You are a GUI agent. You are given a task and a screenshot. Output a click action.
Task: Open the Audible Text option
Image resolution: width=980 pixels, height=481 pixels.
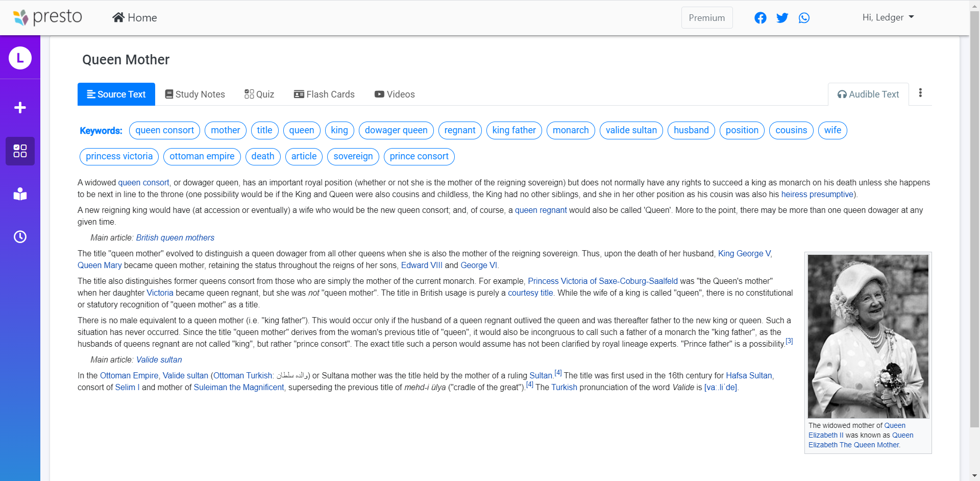[868, 94]
